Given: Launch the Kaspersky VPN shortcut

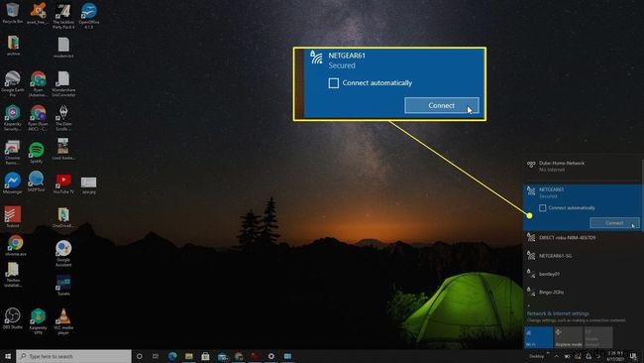Looking at the screenshot, I should click(x=38, y=321).
